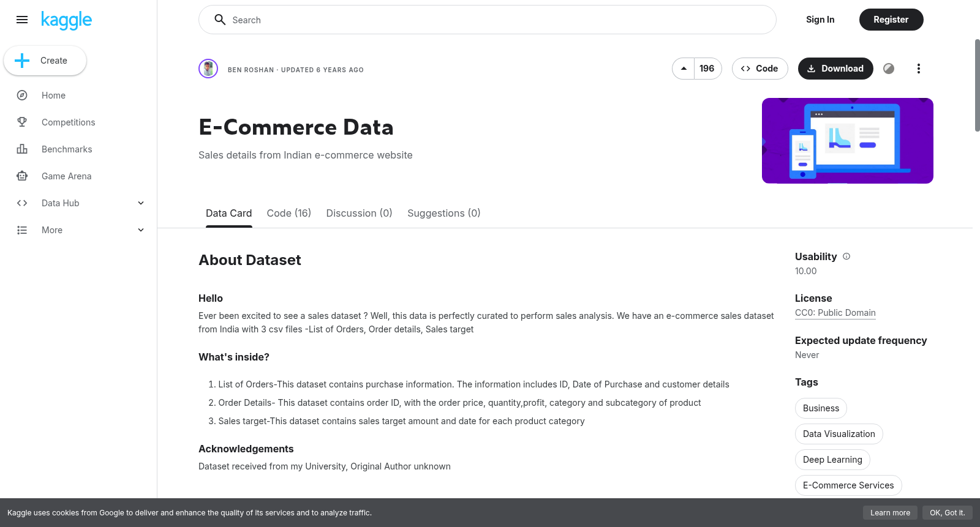Screen dimensions: 980x527
Task: Click the 196 vote count
Action: tap(707, 69)
